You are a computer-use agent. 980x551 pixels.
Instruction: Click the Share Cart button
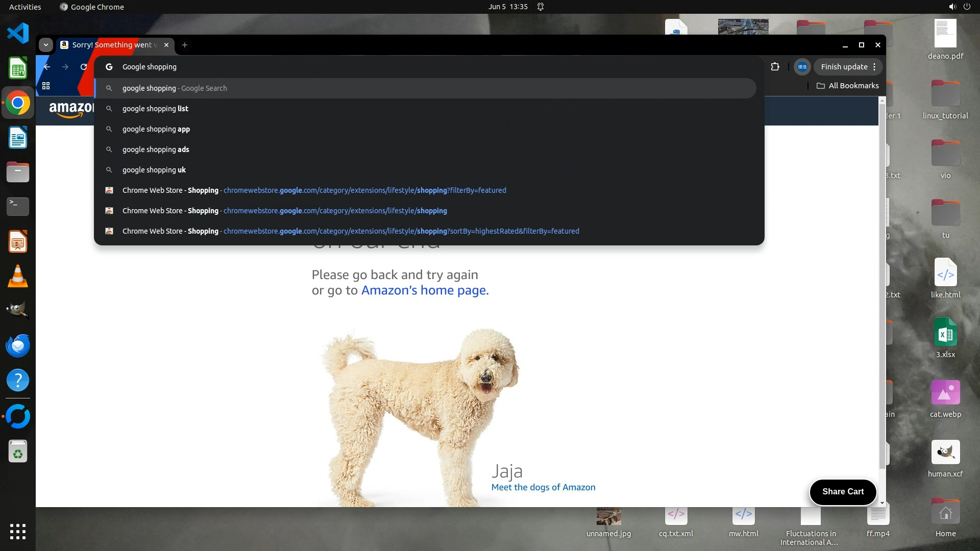(843, 491)
